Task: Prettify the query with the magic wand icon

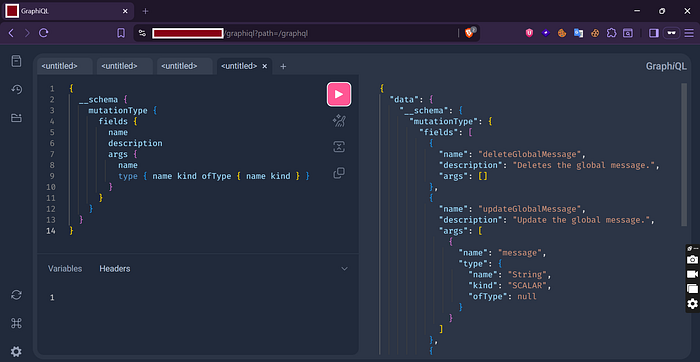Action: click(x=339, y=121)
